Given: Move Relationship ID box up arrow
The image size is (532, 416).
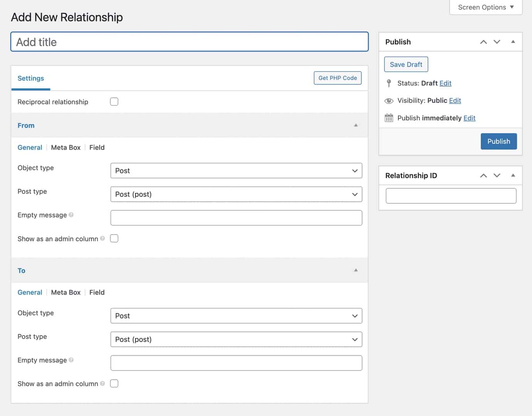Looking at the screenshot, I should tap(483, 176).
